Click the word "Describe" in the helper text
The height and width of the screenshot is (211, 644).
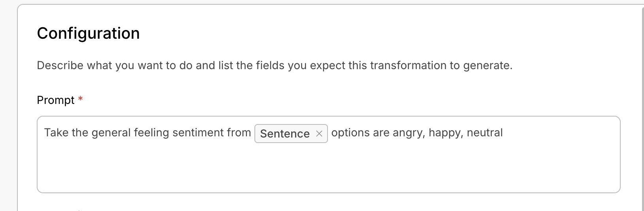[x=60, y=66]
